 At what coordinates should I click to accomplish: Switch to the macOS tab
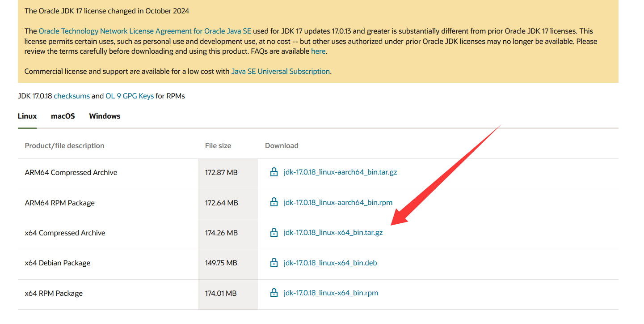pyautogui.click(x=63, y=116)
